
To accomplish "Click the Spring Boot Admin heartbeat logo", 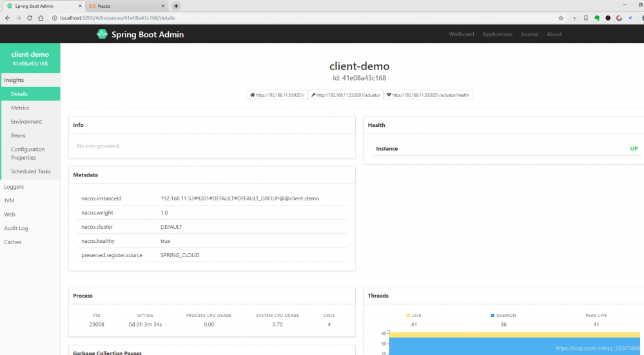I will point(102,34).
